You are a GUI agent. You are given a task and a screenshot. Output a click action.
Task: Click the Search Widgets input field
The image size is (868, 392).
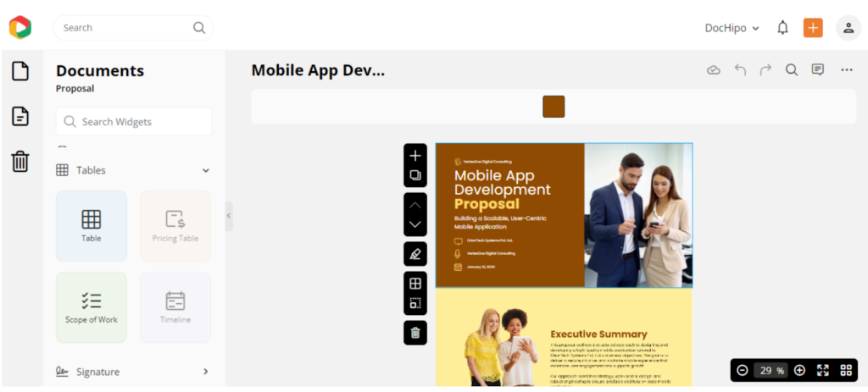(x=134, y=122)
